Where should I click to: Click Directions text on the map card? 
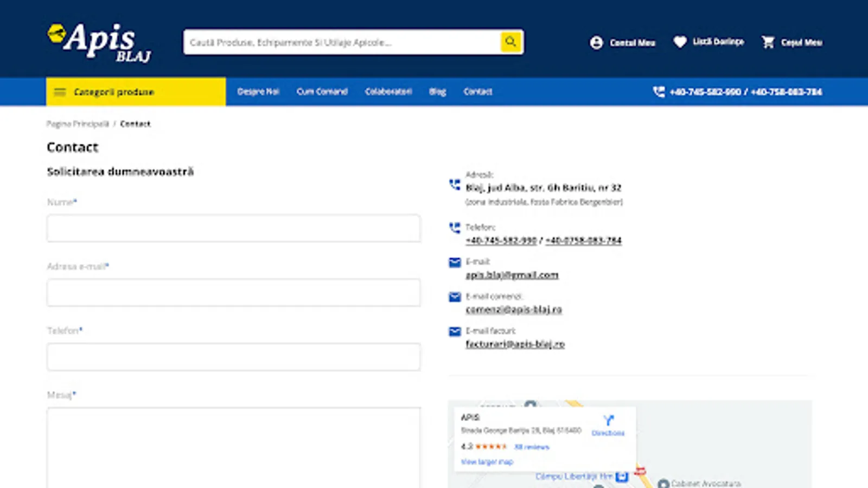pos(608,433)
